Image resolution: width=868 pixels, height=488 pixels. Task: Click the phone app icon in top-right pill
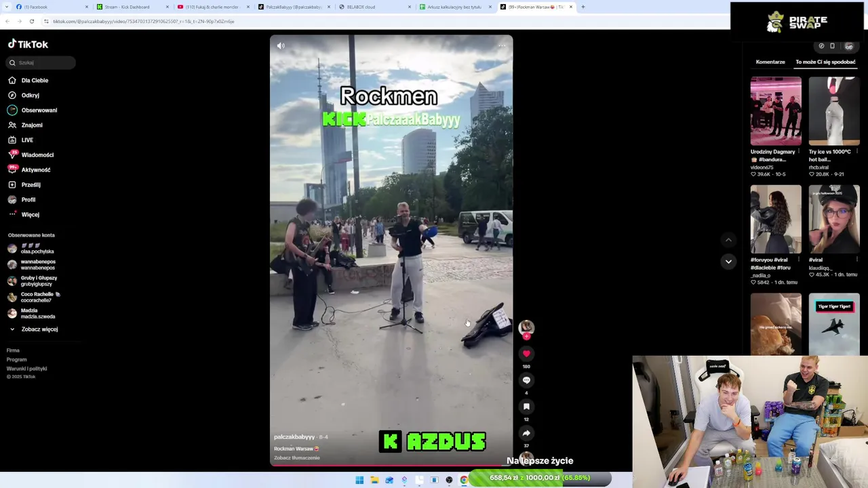point(833,46)
